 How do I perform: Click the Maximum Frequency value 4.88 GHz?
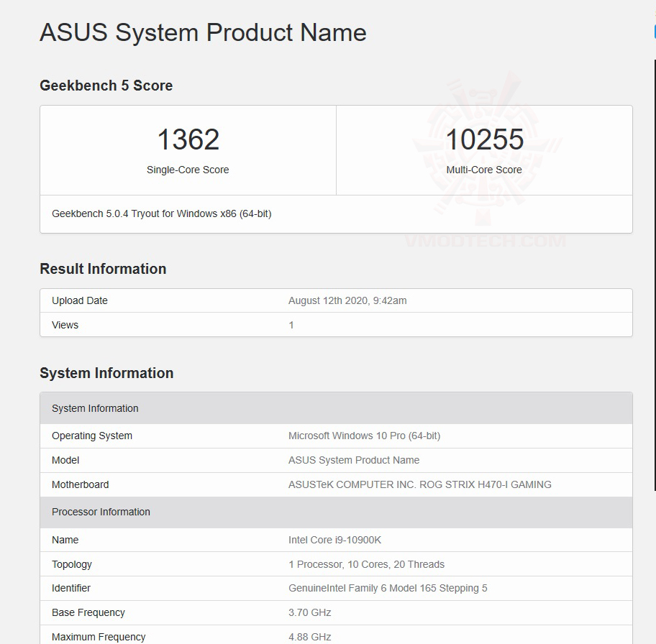pos(304,637)
